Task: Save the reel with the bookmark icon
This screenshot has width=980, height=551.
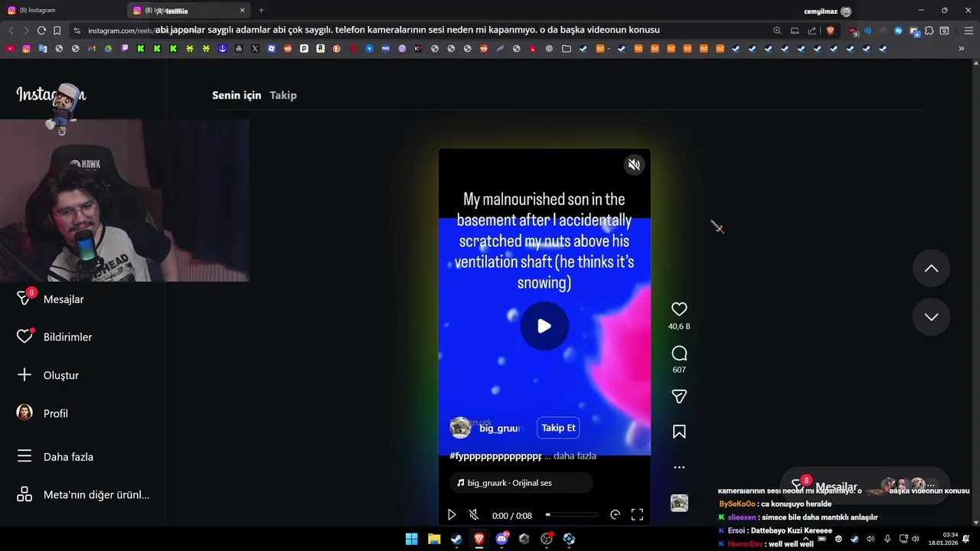Action: click(679, 432)
